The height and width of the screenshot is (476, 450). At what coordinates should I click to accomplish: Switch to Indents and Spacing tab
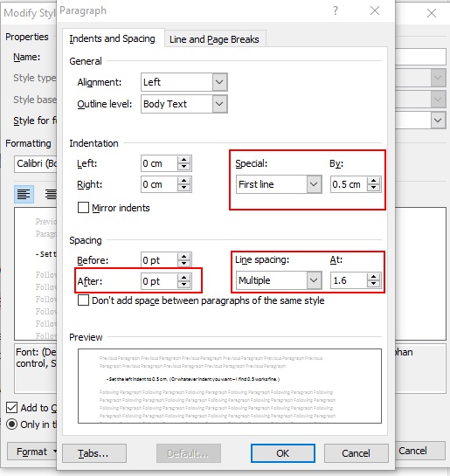[x=113, y=38]
